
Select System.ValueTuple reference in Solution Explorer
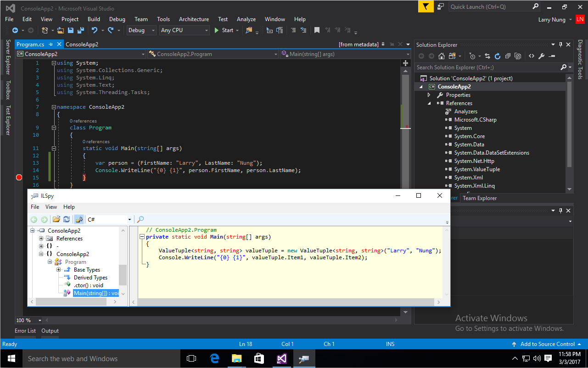(x=477, y=169)
